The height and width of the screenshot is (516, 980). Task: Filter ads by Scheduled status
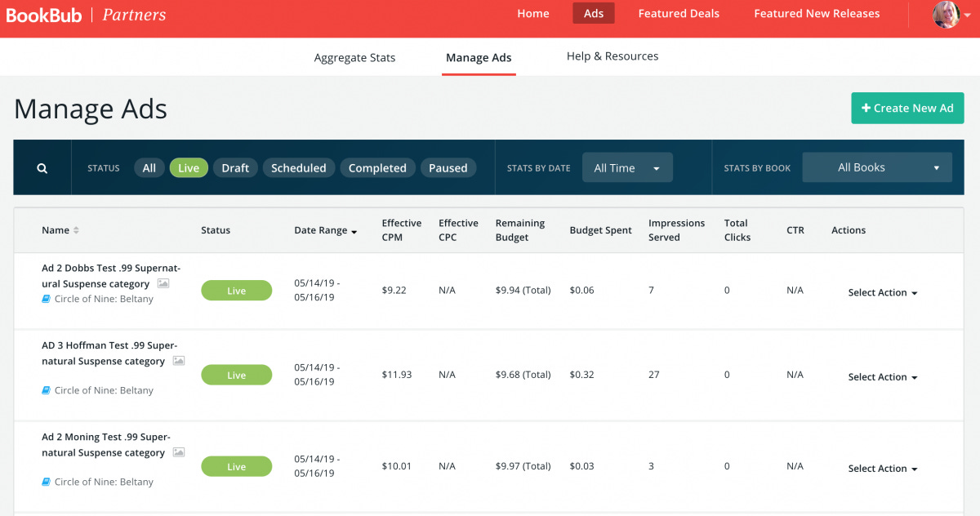click(x=299, y=168)
